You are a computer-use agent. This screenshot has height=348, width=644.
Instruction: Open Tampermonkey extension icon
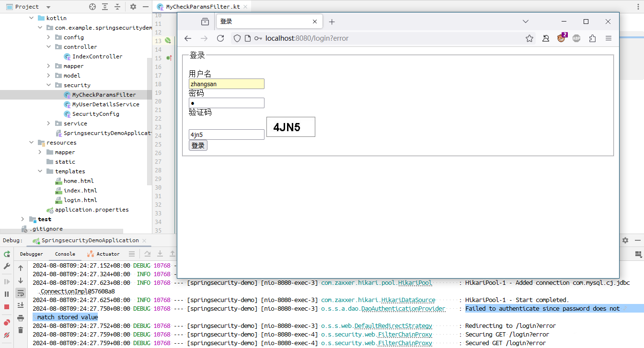[561, 38]
